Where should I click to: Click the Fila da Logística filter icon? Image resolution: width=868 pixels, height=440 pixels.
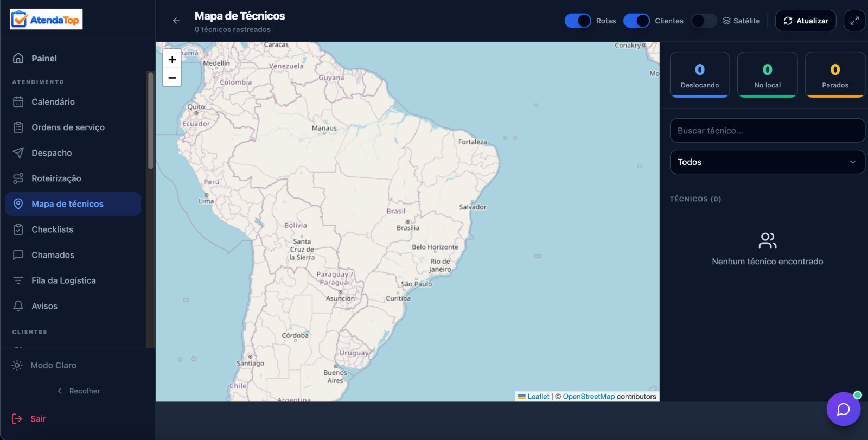coord(18,280)
